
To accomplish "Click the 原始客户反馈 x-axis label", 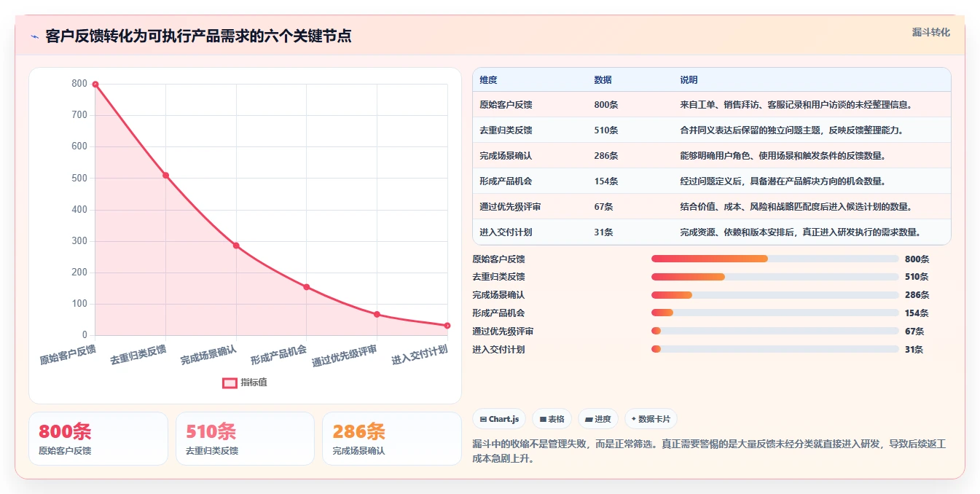I will click(68, 355).
